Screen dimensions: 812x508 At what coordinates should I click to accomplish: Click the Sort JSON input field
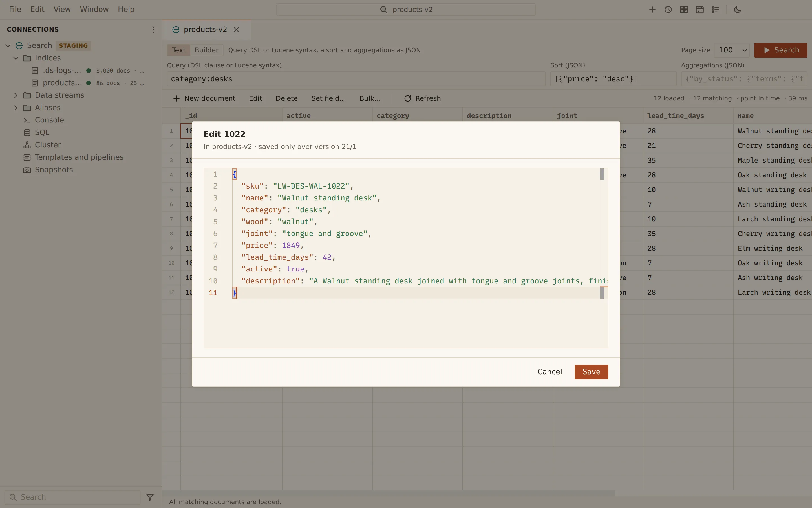[613, 79]
